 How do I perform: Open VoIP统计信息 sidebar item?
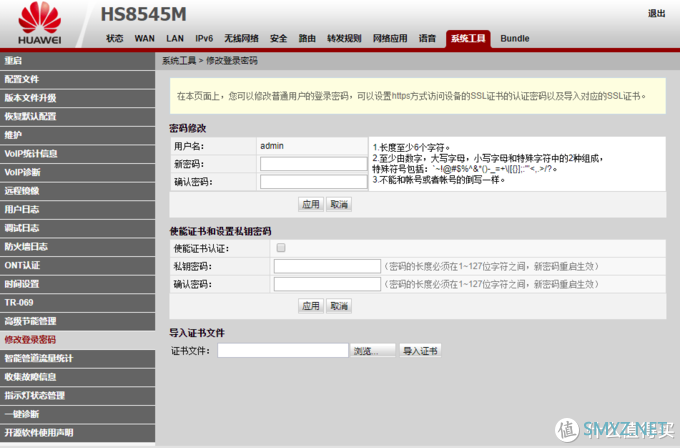pyautogui.click(x=77, y=154)
